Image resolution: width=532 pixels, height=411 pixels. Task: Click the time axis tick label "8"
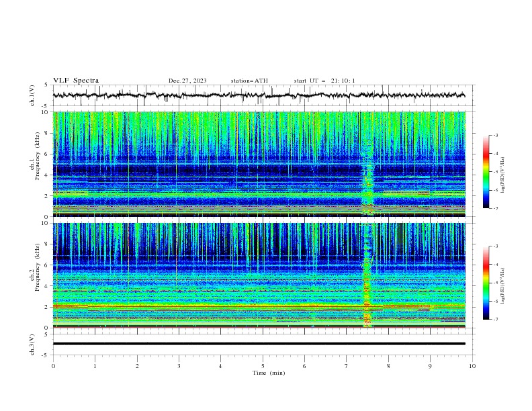[388, 366]
